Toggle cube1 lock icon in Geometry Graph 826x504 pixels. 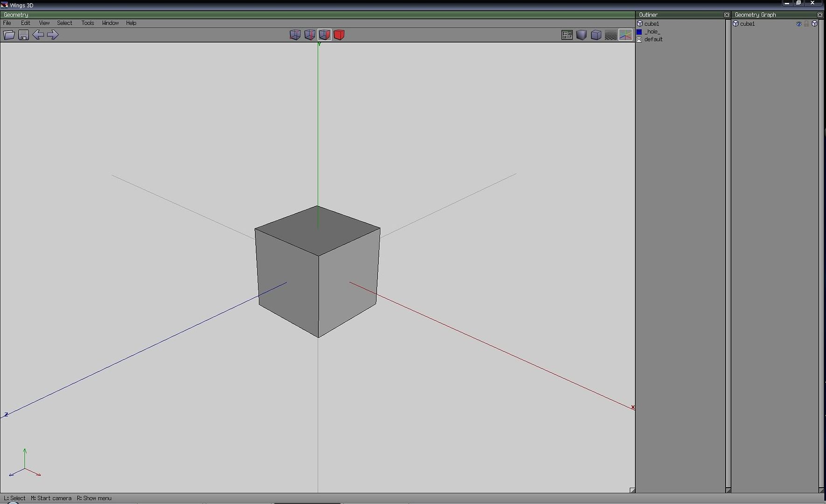click(806, 24)
